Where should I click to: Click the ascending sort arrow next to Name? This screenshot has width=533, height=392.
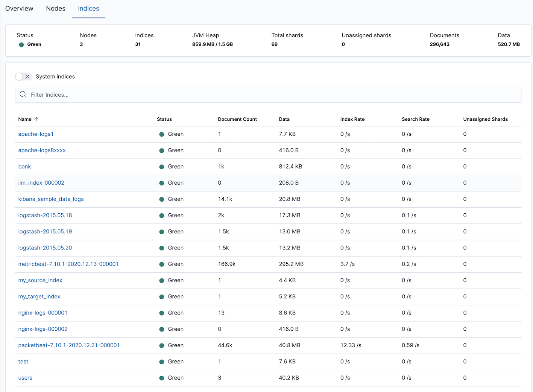36,119
